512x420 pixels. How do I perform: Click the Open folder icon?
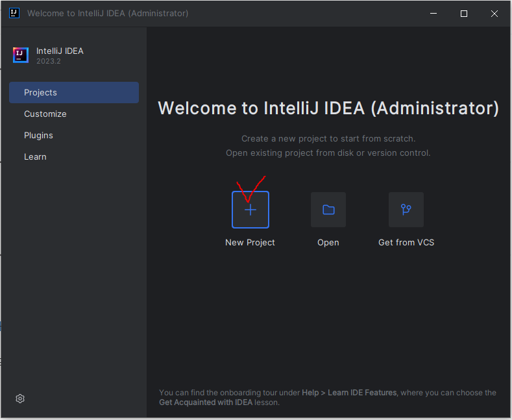[328, 210]
